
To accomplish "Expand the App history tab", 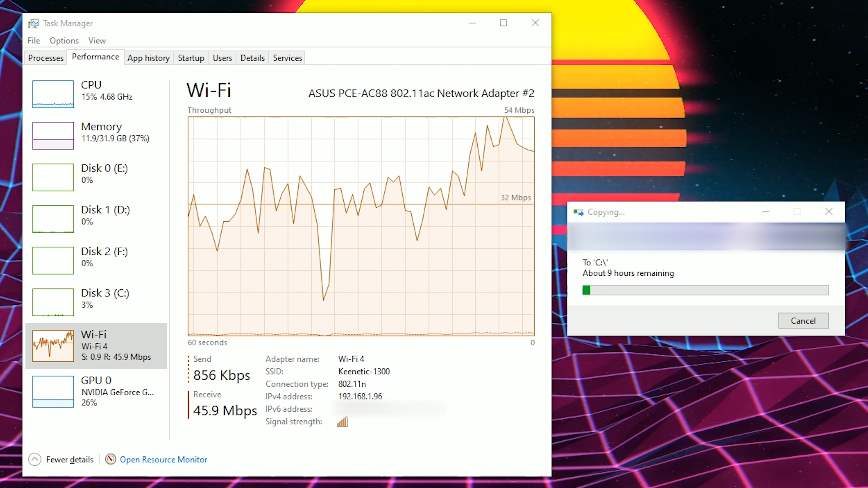I will pos(148,58).
